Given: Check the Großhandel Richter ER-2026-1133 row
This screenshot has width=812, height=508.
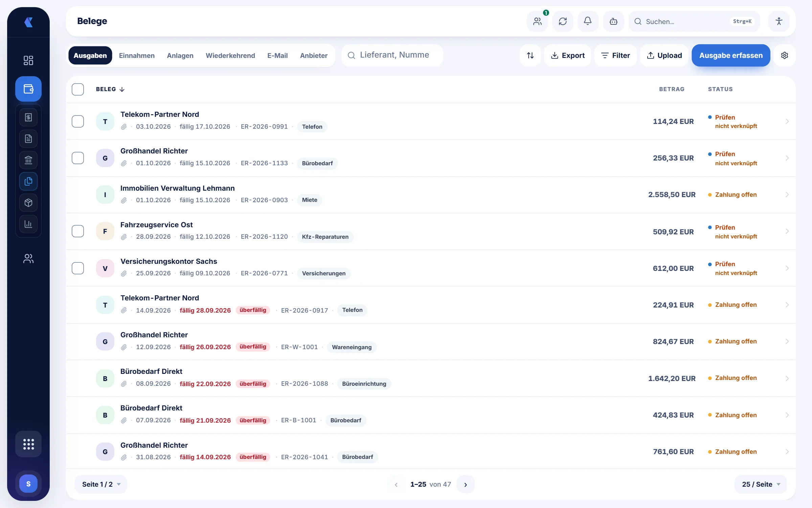Looking at the screenshot, I should tap(78, 158).
